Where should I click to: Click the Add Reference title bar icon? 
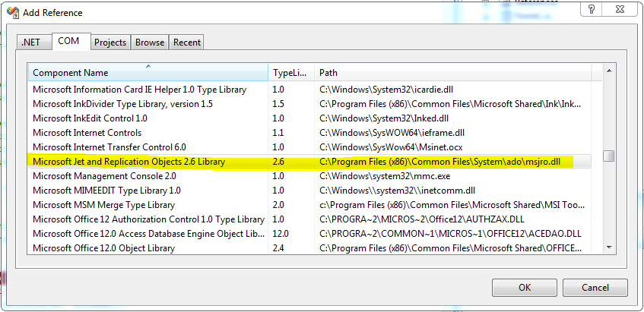coord(13,13)
